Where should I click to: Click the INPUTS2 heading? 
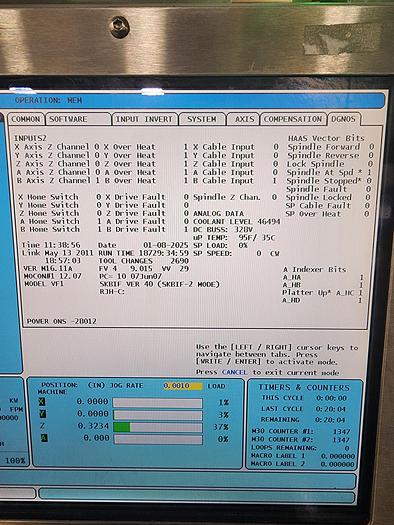coord(30,138)
